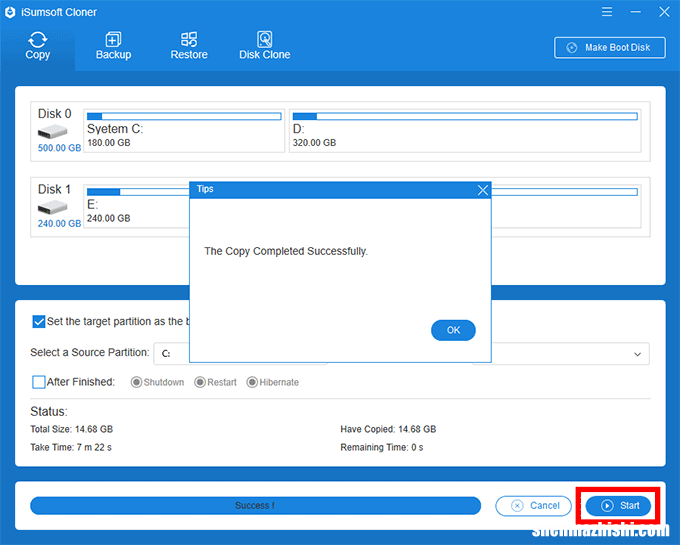Click the Start button
The width and height of the screenshot is (680, 545).
tap(618, 506)
